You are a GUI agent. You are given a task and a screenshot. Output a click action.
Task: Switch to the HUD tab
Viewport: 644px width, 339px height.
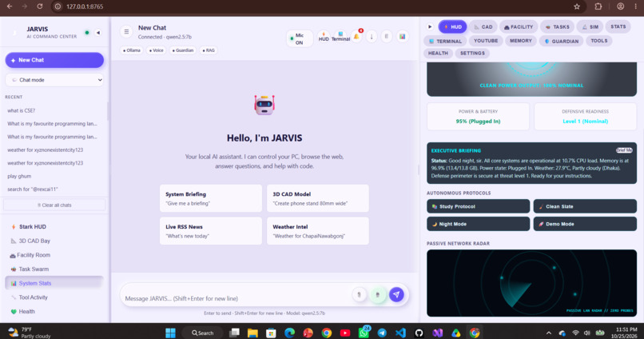point(452,26)
